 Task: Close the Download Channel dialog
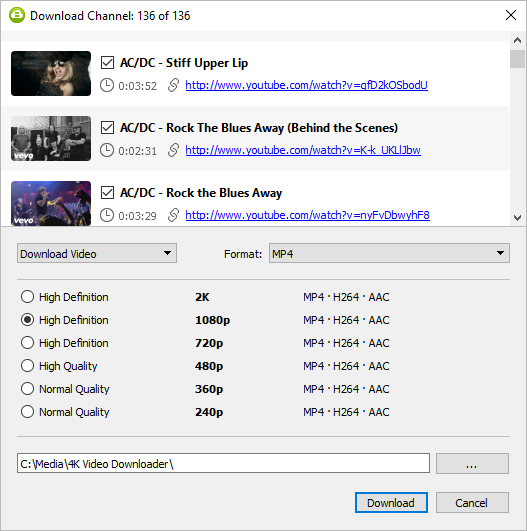511,15
